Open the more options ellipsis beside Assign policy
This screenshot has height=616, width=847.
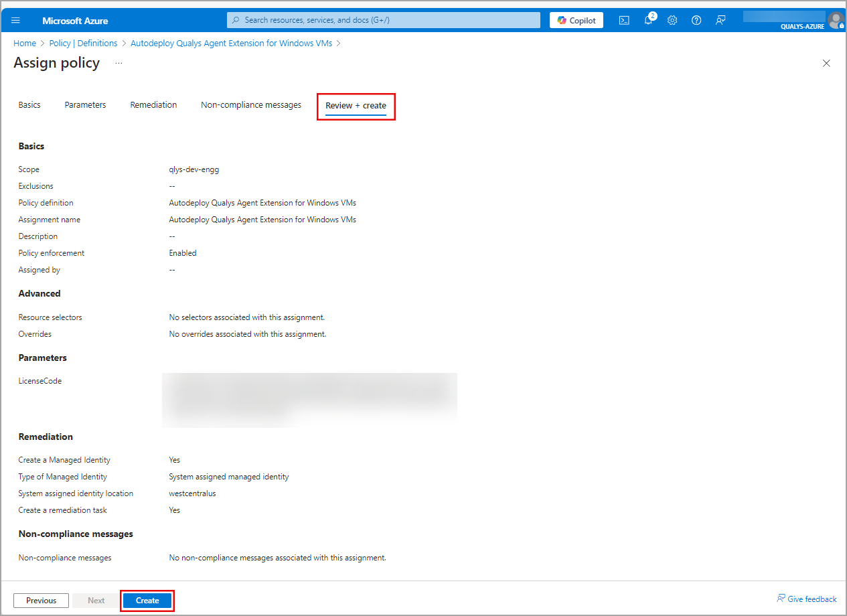(119, 62)
